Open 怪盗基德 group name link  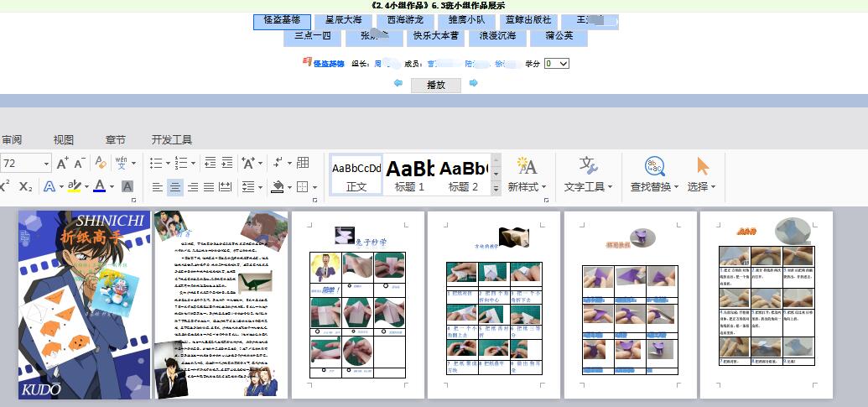click(329, 64)
